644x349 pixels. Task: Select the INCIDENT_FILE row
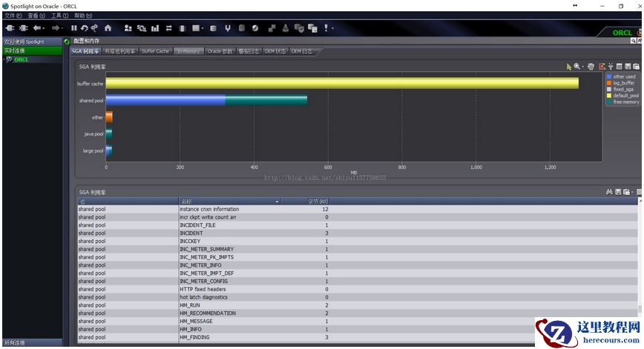pos(358,225)
